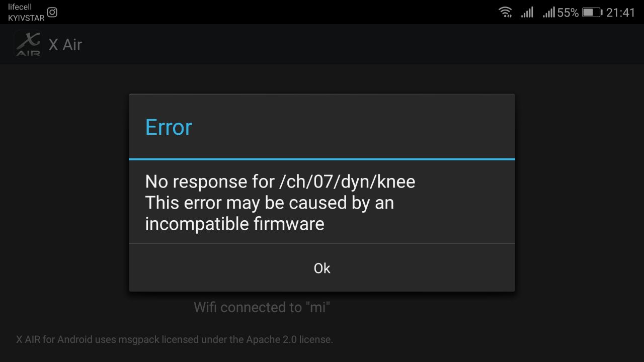Tap the 55% battery percentage text

[x=568, y=13]
